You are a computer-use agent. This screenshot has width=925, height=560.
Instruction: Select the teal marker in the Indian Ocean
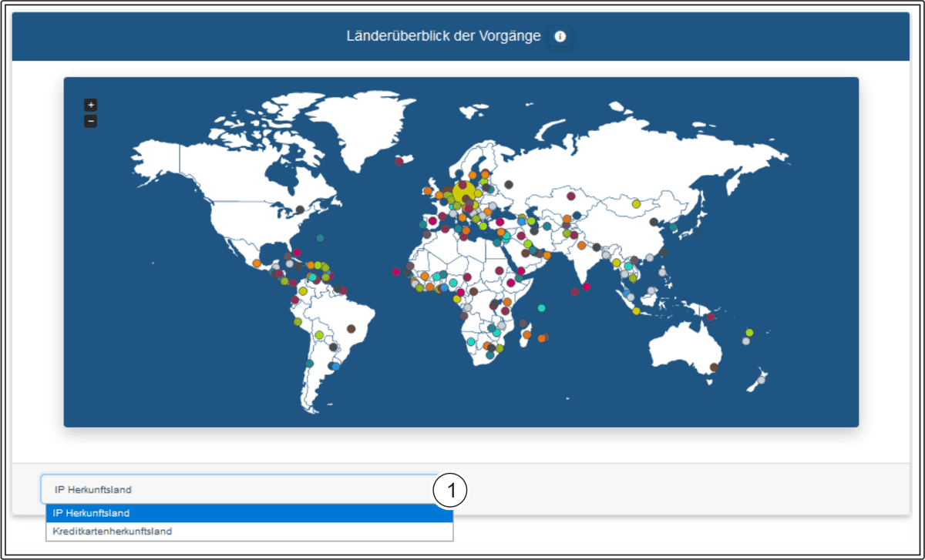tap(542, 308)
